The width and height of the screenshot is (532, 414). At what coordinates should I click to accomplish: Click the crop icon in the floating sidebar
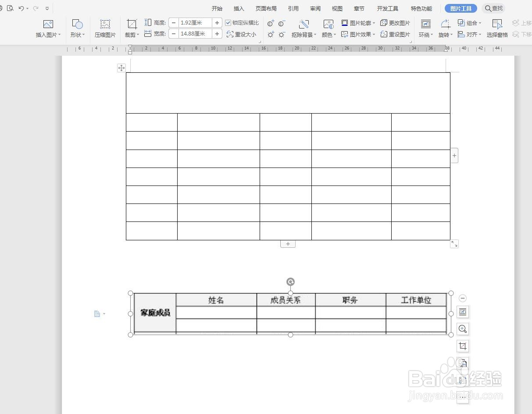click(x=462, y=346)
